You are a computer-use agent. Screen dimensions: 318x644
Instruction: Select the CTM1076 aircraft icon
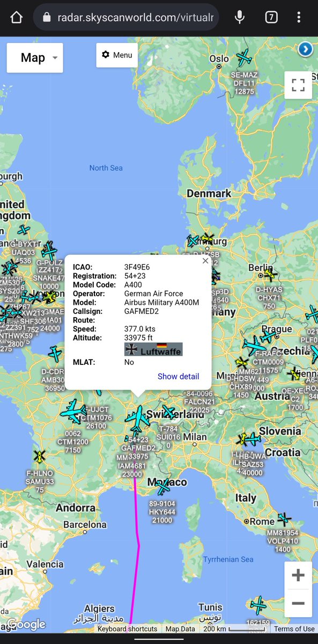[x=73, y=411]
